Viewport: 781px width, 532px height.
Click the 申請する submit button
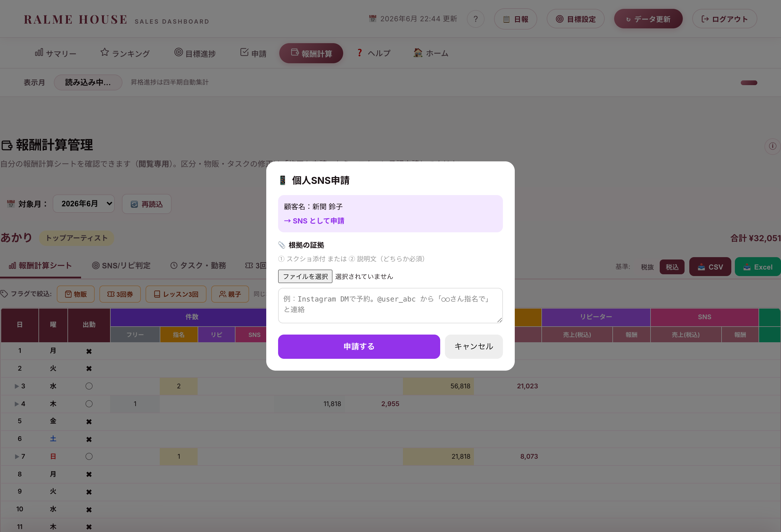coord(359,346)
